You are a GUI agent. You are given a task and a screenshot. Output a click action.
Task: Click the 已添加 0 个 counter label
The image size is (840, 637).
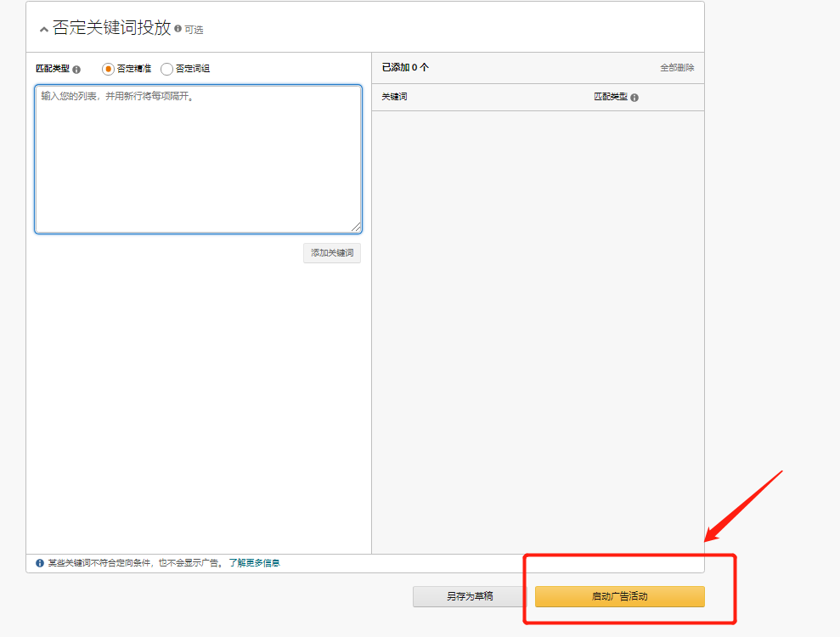pyautogui.click(x=405, y=68)
